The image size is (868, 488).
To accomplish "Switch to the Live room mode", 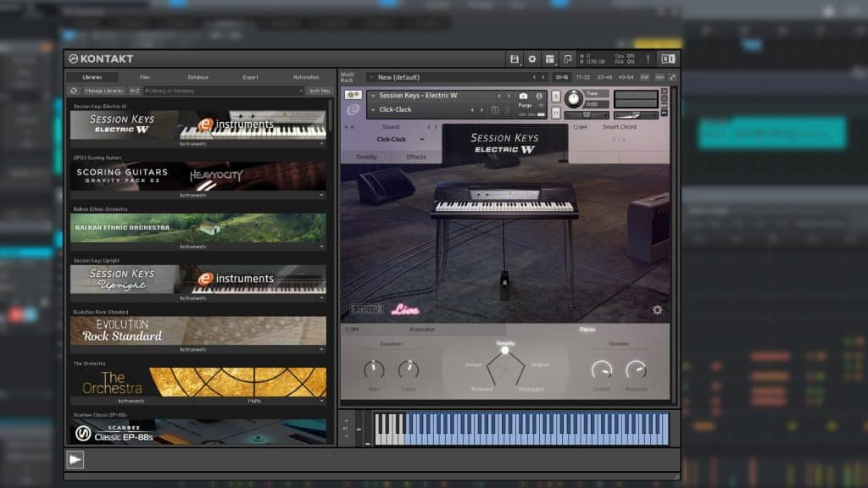I will (x=405, y=310).
